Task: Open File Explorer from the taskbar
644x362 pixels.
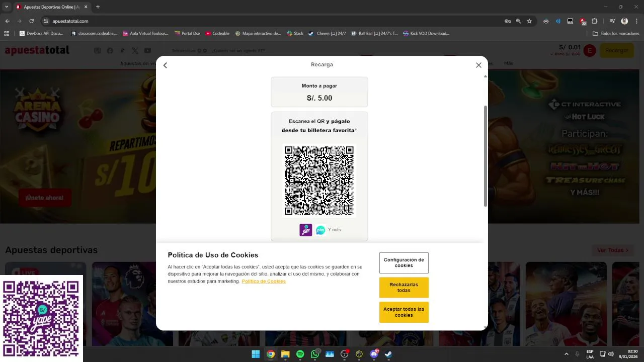Action: (285, 354)
